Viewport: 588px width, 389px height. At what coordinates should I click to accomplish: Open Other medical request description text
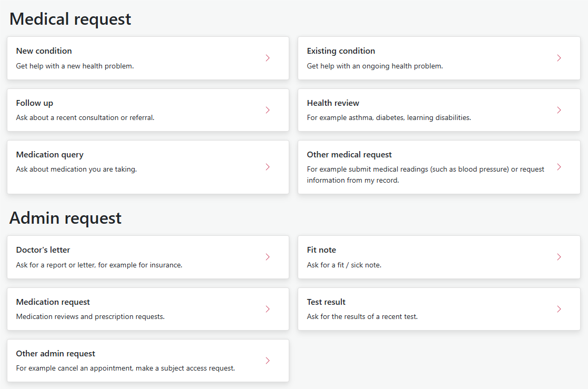pos(425,175)
